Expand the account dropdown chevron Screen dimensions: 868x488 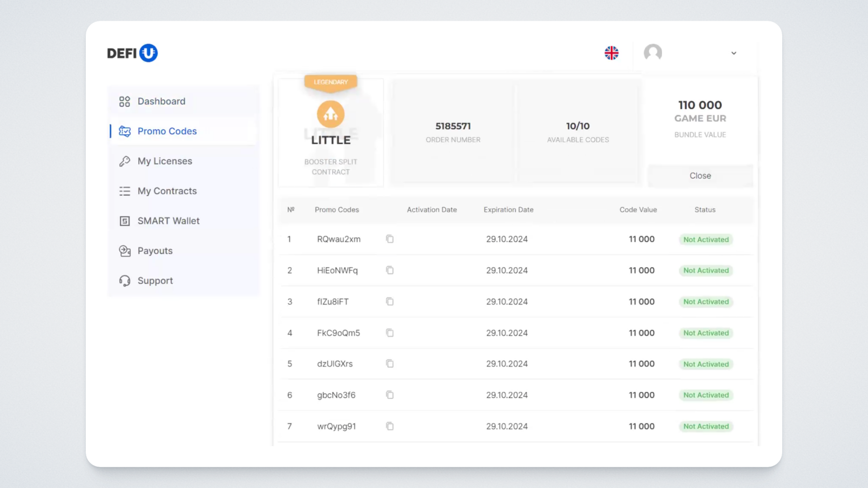(x=734, y=53)
